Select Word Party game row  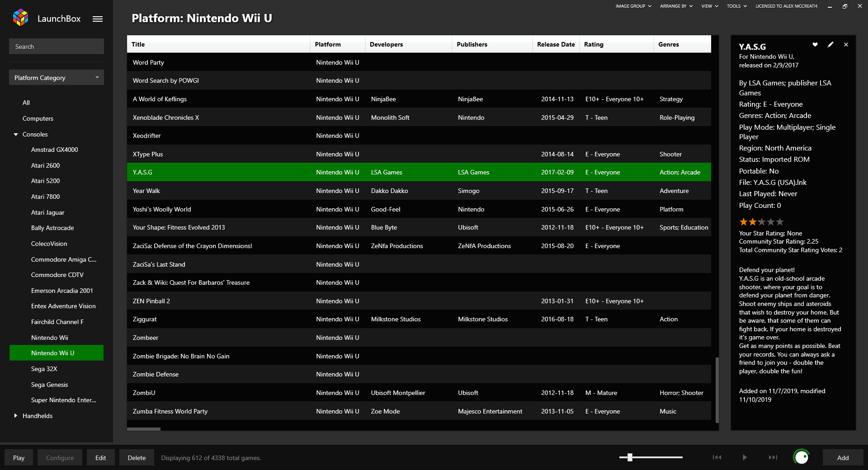tap(419, 62)
